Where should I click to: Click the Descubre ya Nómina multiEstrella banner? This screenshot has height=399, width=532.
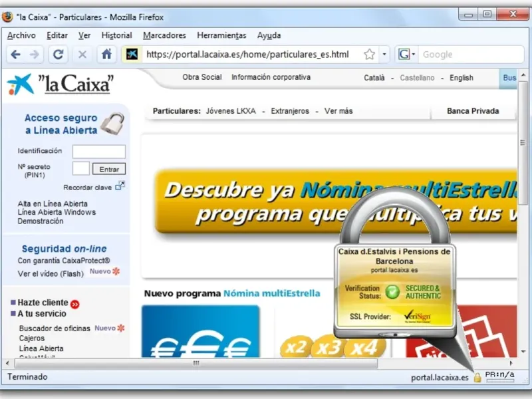(x=336, y=202)
